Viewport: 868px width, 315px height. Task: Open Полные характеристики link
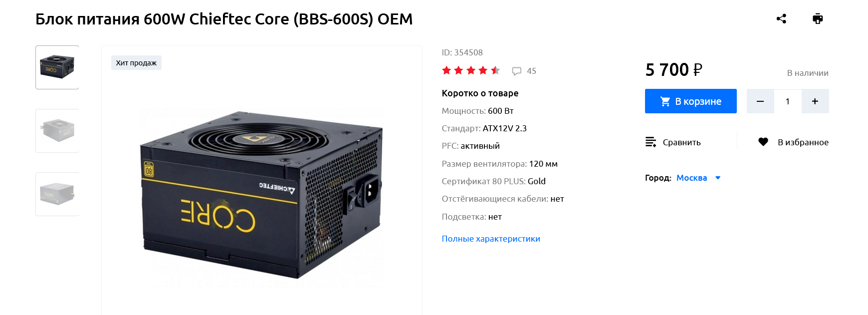[491, 239]
